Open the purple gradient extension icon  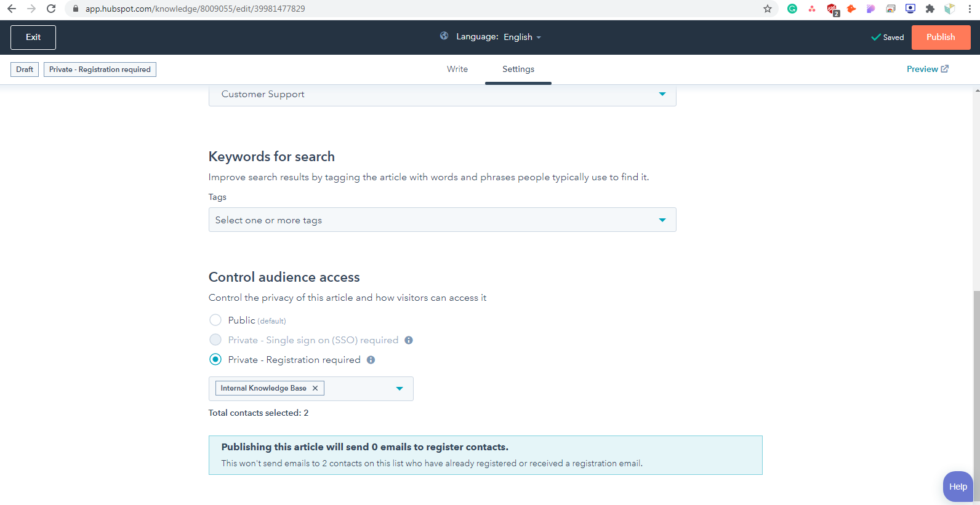(871, 9)
